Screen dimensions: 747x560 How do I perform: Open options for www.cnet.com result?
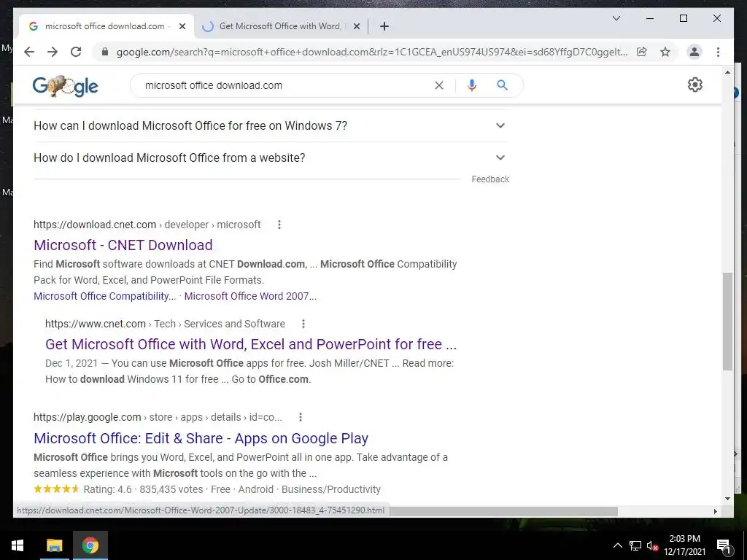point(303,324)
